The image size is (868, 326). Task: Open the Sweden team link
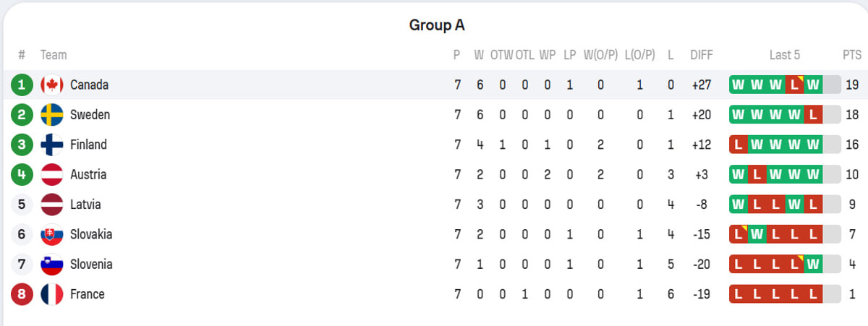tap(90, 115)
